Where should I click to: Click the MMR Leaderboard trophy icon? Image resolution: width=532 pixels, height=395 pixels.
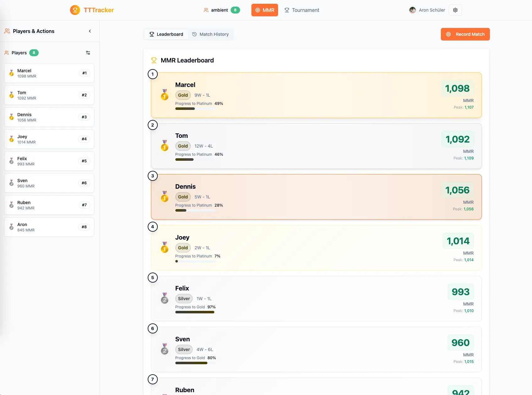pyautogui.click(x=154, y=60)
